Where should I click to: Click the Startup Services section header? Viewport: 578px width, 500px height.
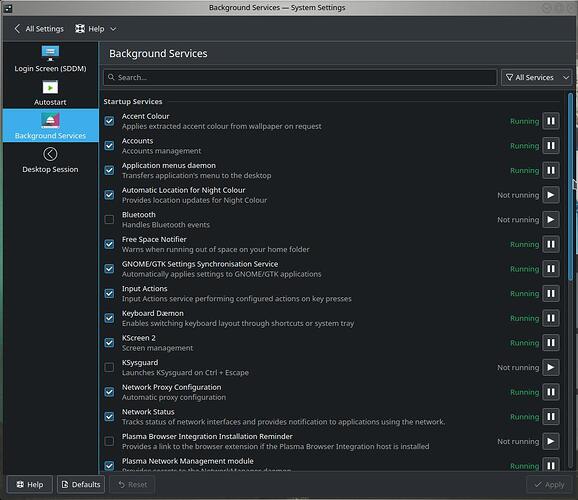click(x=133, y=101)
